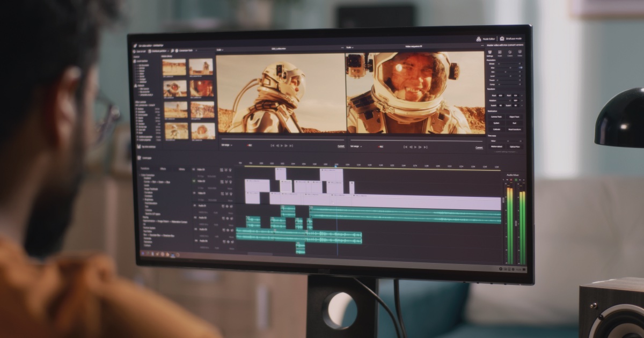Screen dimensions: 644x338
Task: Click the network tree root icon
Action: coord(136,85)
